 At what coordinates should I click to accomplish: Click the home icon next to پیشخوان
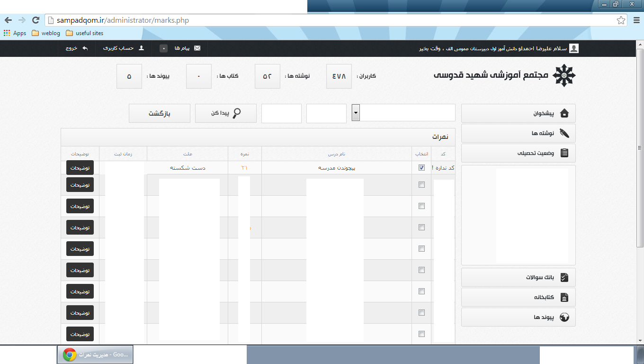pyautogui.click(x=564, y=113)
